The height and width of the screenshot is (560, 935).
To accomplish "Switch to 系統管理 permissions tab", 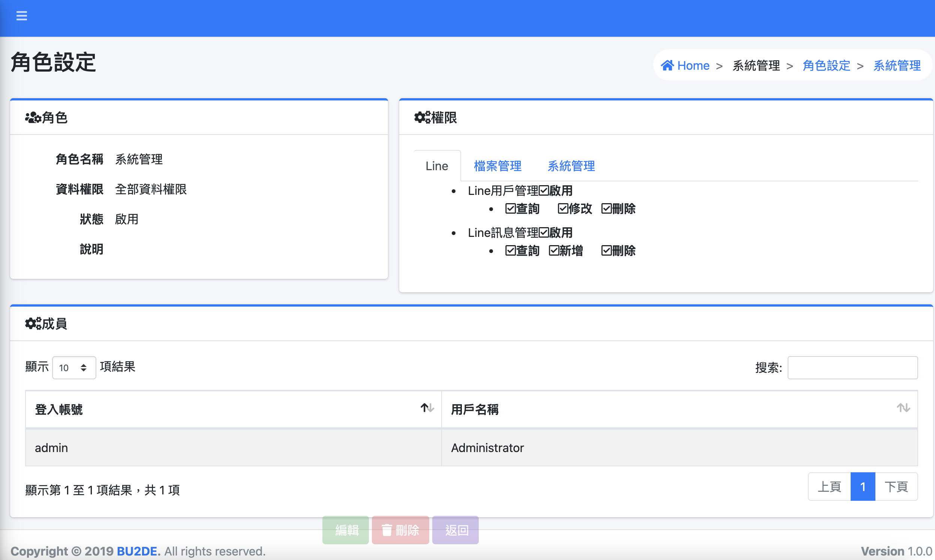I will click(571, 166).
